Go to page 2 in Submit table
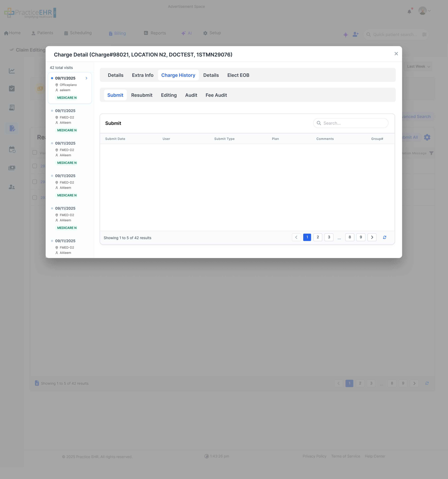448x479 pixels. [x=318, y=237]
